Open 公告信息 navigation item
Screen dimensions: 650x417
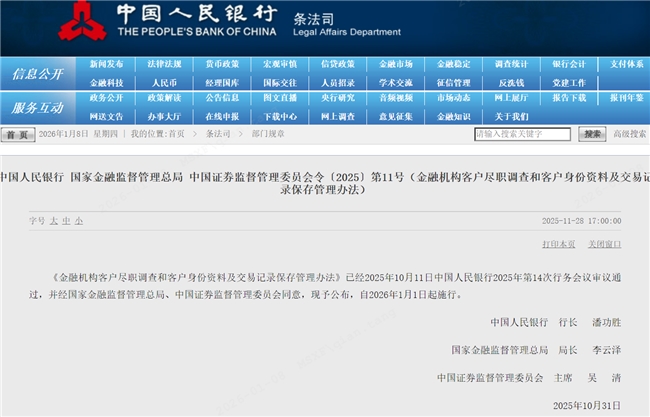222,98
